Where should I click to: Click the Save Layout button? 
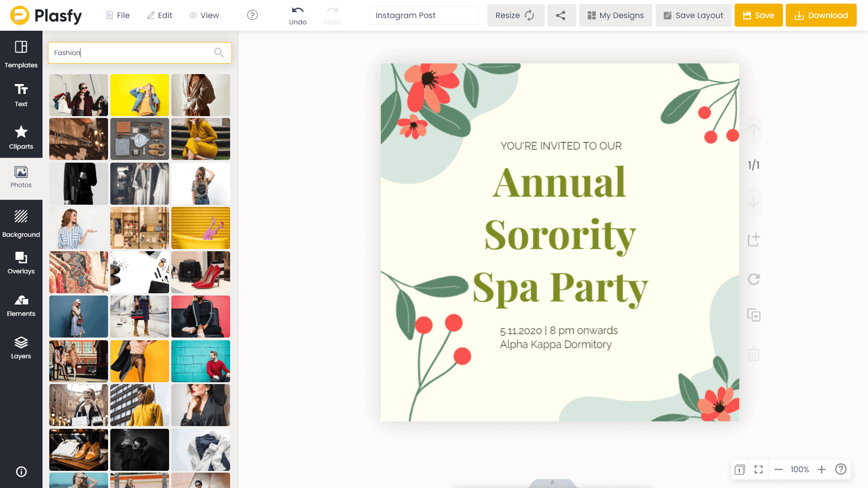click(x=693, y=15)
